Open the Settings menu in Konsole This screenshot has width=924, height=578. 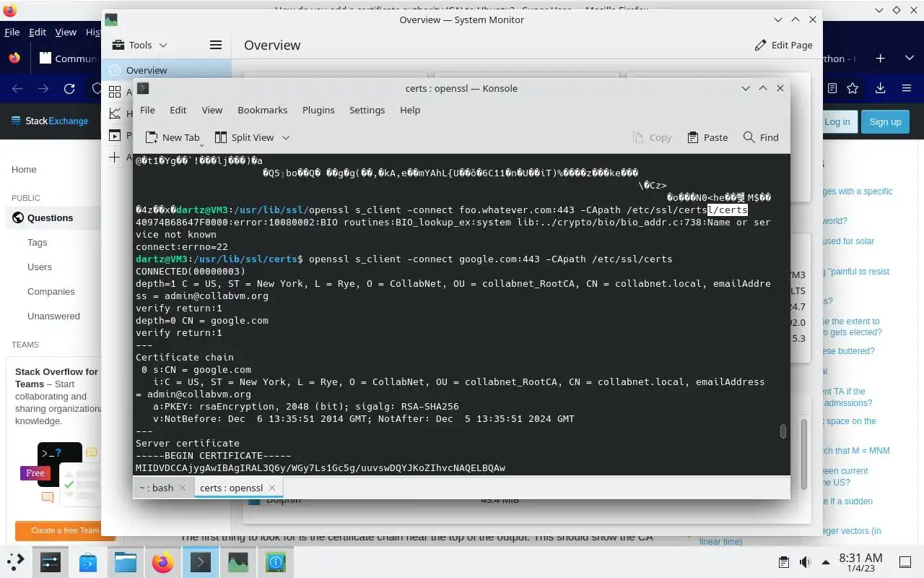click(x=367, y=110)
